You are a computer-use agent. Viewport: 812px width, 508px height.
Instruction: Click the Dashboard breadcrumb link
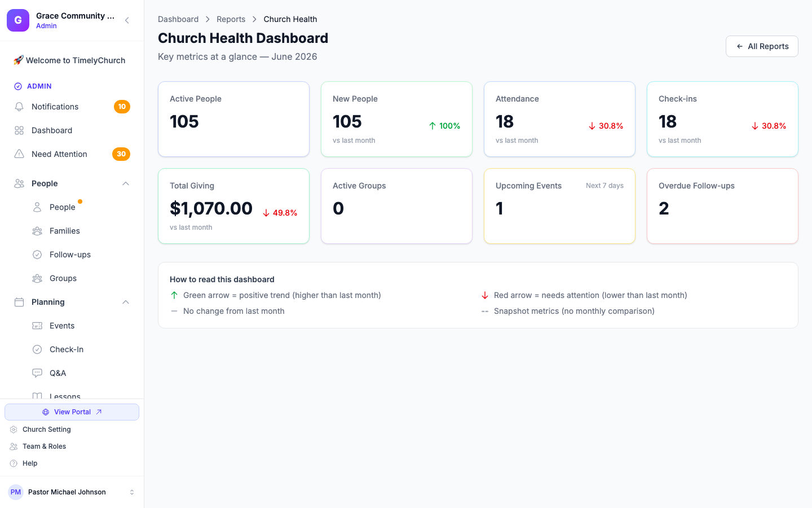178,19
